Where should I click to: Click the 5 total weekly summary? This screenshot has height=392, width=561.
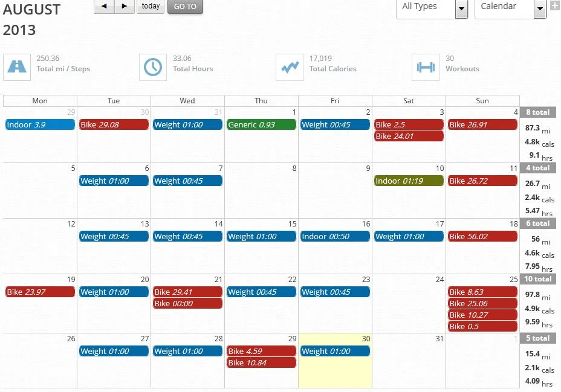538,338
